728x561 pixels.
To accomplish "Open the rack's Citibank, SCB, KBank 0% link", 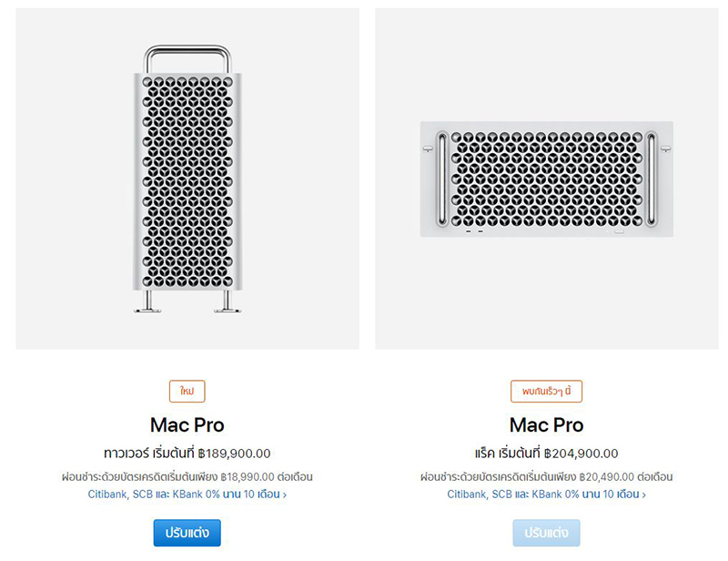I will (541, 495).
